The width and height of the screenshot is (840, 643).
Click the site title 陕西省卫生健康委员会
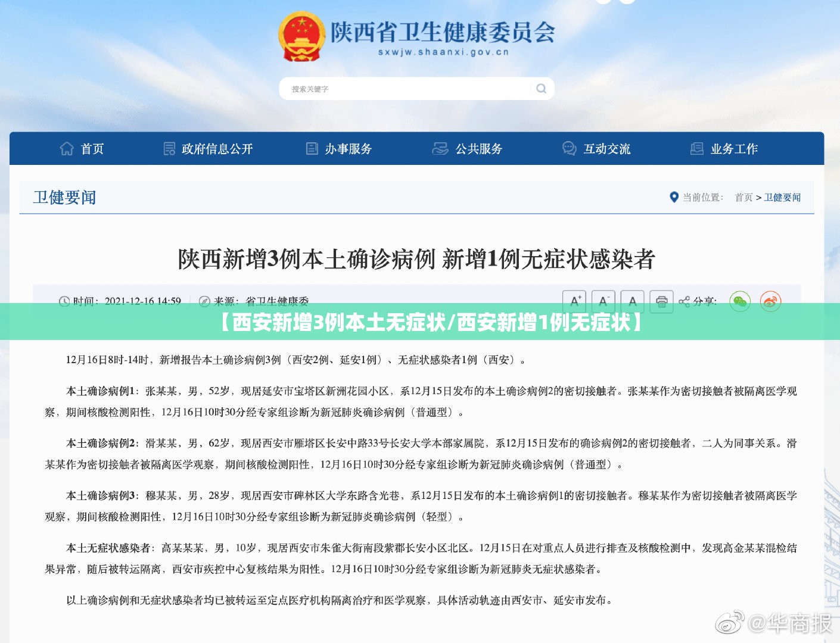tap(443, 32)
